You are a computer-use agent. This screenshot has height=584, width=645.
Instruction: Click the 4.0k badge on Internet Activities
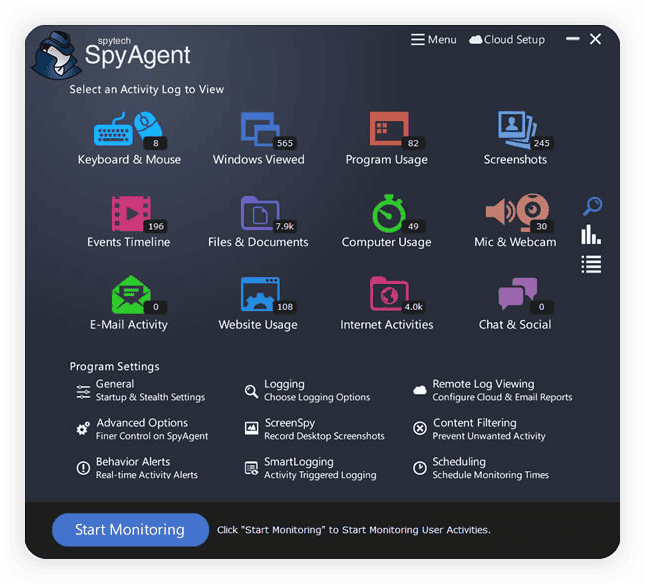(x=413, y=307)
